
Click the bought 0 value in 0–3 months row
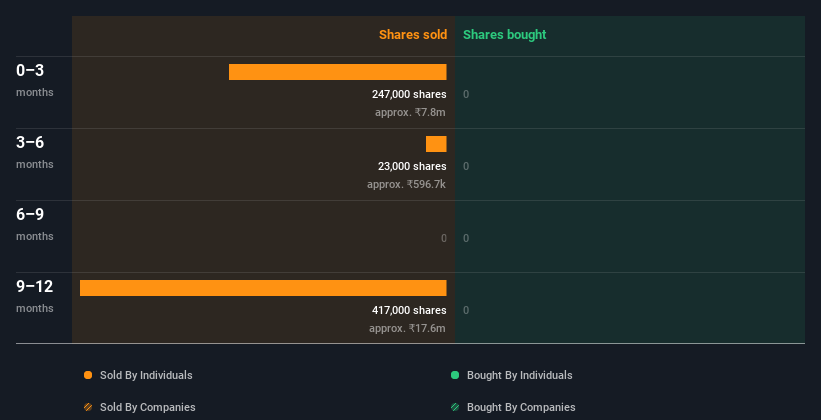tap(466, 94)
